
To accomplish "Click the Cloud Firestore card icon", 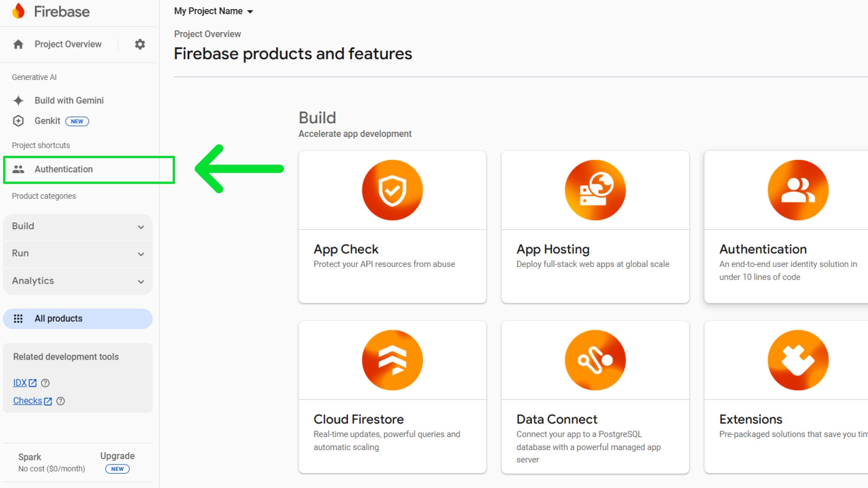I will [392, 360].
